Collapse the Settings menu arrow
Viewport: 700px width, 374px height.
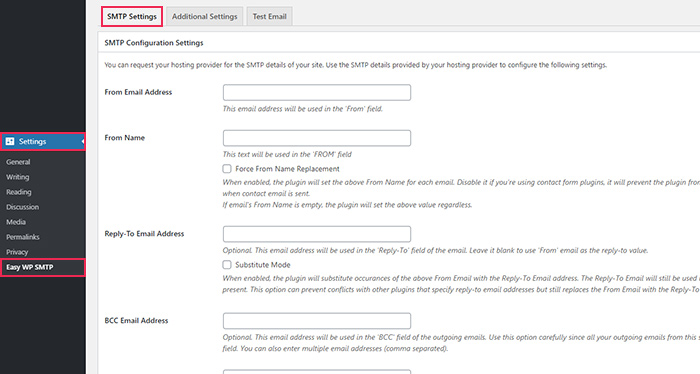[83, 141]
